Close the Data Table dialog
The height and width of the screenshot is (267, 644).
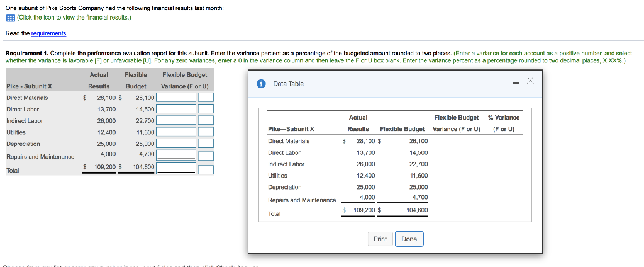tap(530, 81)
